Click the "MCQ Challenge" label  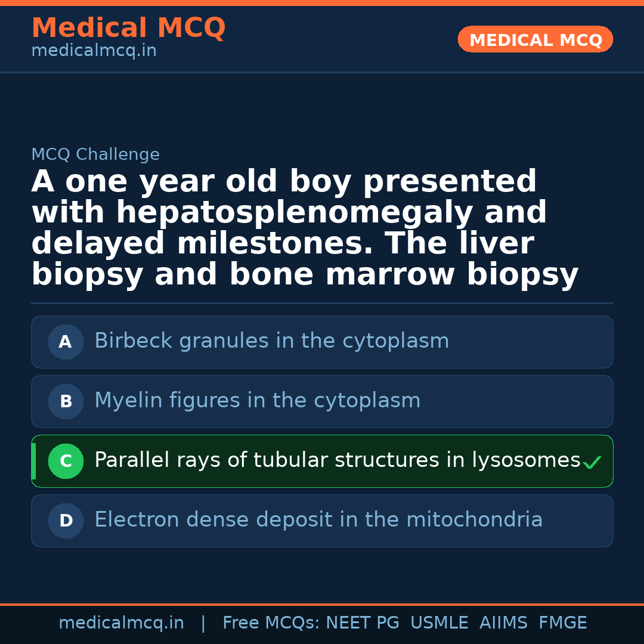click(x=95, y=155)
